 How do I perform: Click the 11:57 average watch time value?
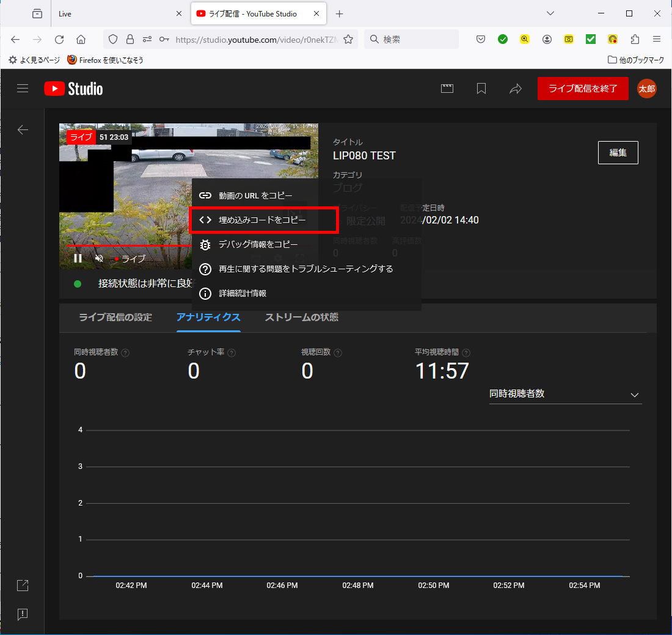(x=442, y=371)
